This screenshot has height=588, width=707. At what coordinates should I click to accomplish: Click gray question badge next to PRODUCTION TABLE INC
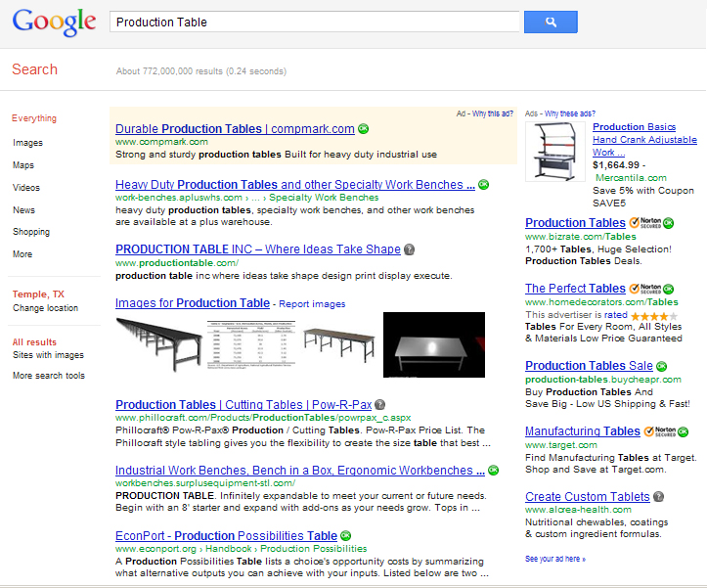pos(409,249)
